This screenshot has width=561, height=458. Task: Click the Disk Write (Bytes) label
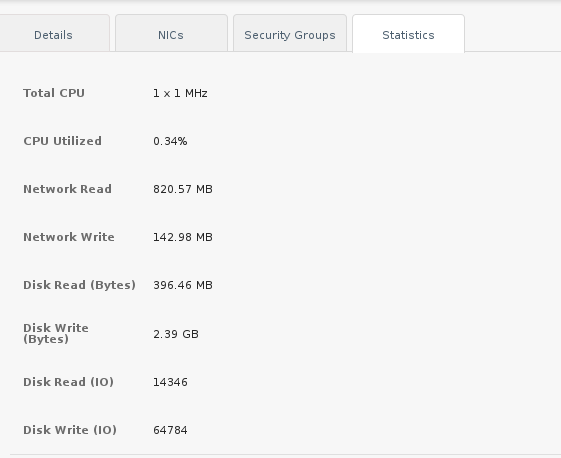pyautogui.click(x=56, y=333)
